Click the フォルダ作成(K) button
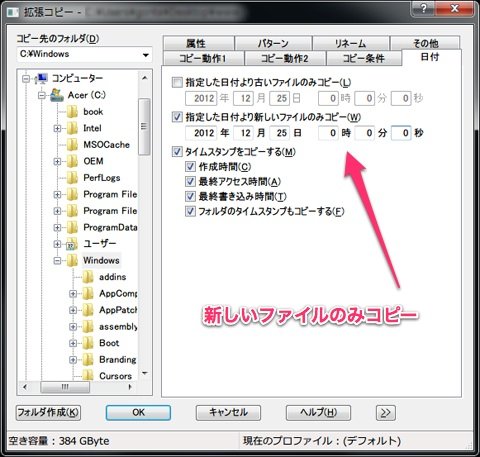 point(48,413)
